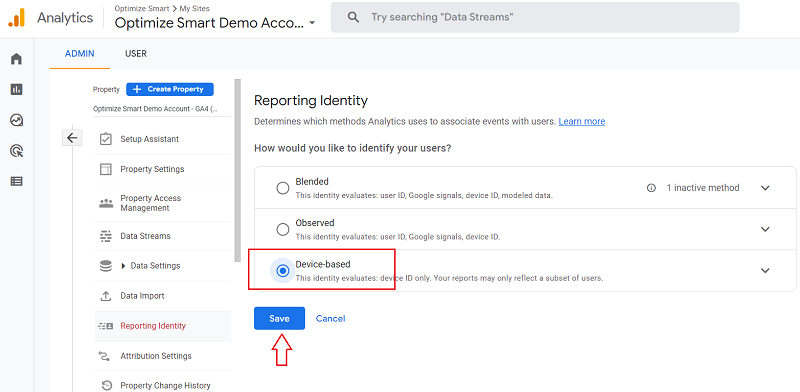Click the Data Import upload icon
The height and width of the screenshot is (392, 800).
coord(106,296)
